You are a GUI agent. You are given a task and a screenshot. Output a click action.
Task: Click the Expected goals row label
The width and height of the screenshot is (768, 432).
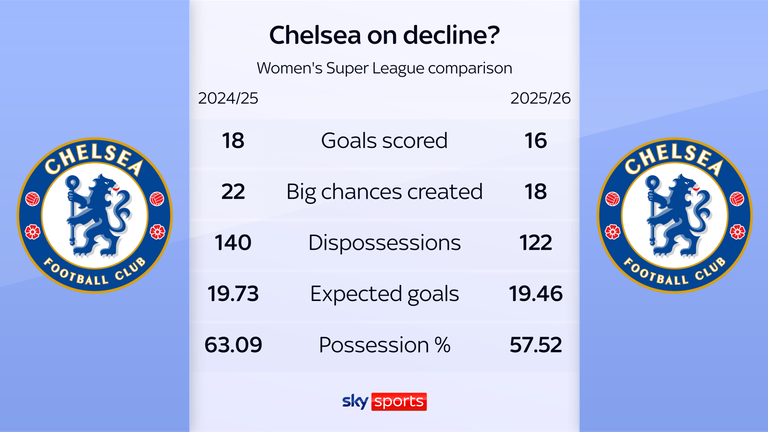[x=384, y=294]
